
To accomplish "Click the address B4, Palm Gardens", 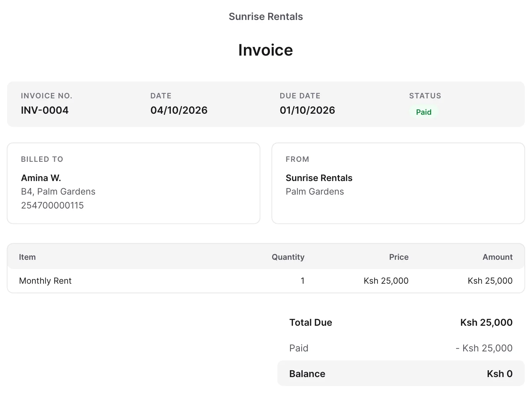I will click(x=58, y=192).
